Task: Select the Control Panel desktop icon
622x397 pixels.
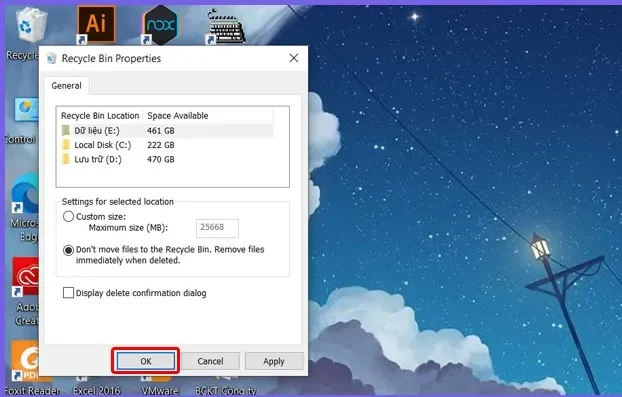Action: (x=26, y=110)
